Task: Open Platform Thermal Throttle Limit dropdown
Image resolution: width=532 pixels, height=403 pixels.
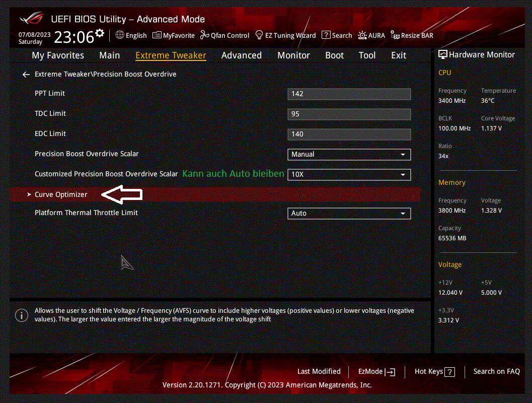Action: coord(349,214)
